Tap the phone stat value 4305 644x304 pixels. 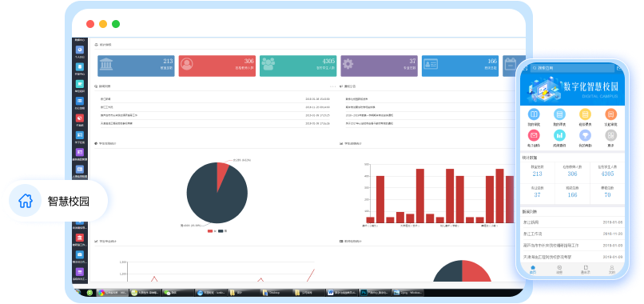pyautogui.click(x=607, y=174)
